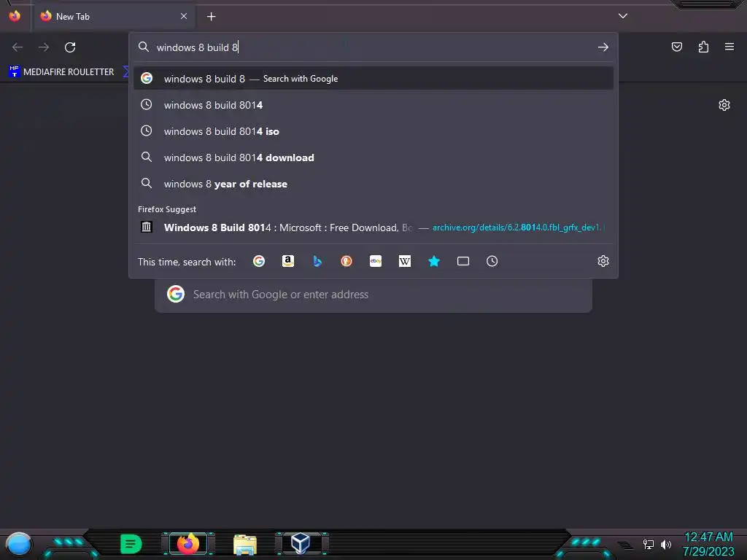Viewport: 747px width, 560px height.
Task: Search this time with Wikipedia
Action: point(404,261)
